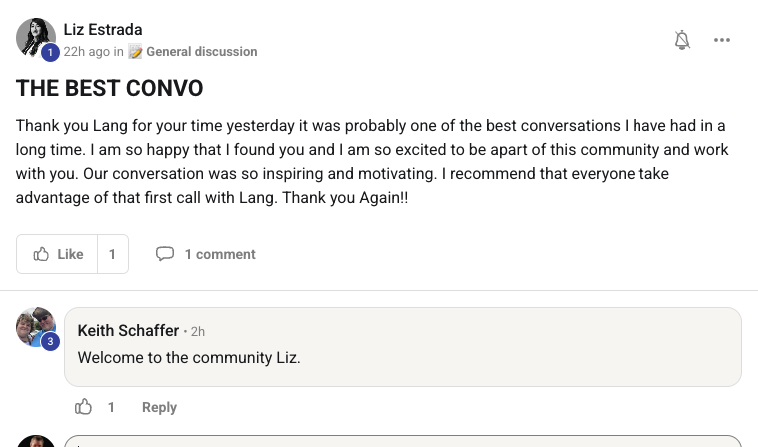Viewport: 758px width, 447px height.
Task: Click the 22h ago post timestamp
Action: coord(86,52)
